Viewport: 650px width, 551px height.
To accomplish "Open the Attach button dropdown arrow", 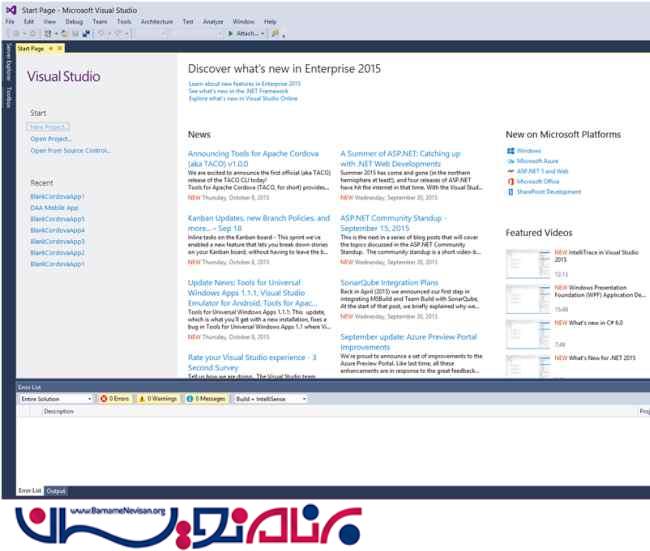I will coord(262,34).
